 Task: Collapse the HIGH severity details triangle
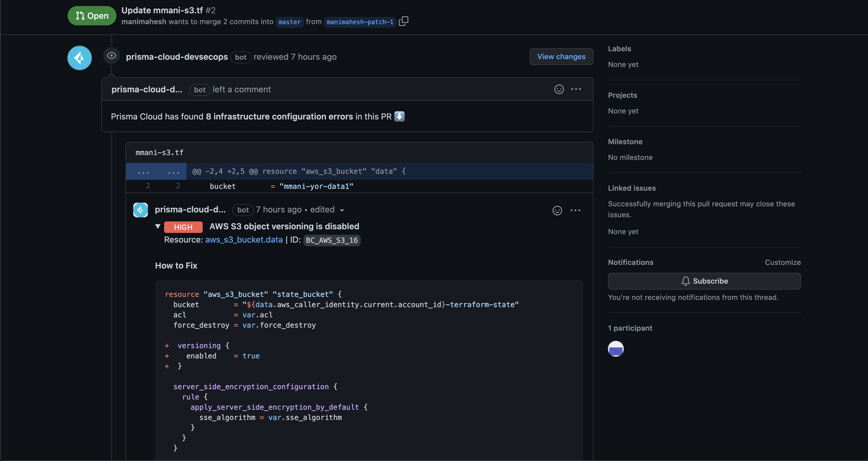click(x=158, y=226)
